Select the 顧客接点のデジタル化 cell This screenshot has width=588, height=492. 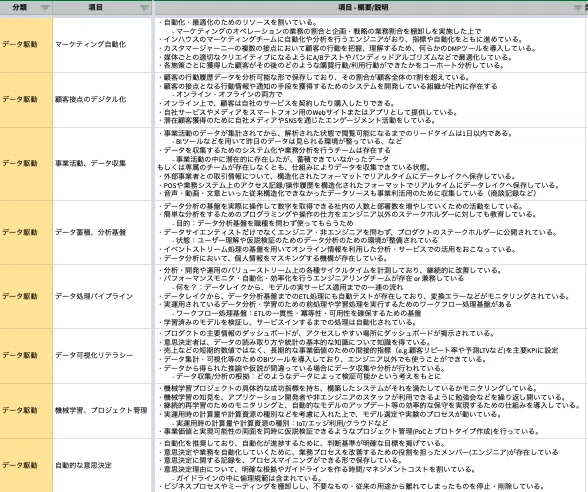(x=102, y=100)
